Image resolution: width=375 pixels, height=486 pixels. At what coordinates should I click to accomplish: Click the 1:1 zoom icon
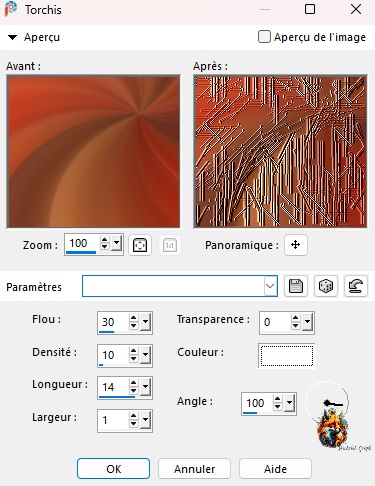click(x=170, y=245)
